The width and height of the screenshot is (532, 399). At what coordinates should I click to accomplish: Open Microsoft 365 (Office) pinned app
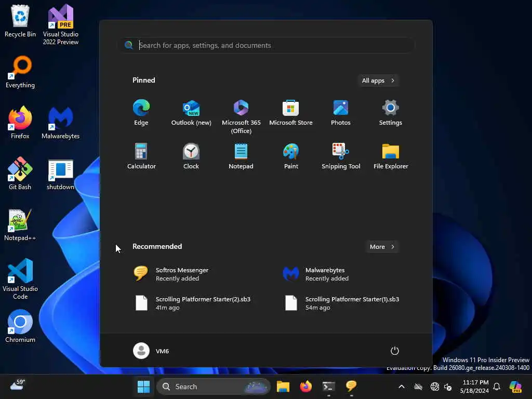click(x=241, y=116)
